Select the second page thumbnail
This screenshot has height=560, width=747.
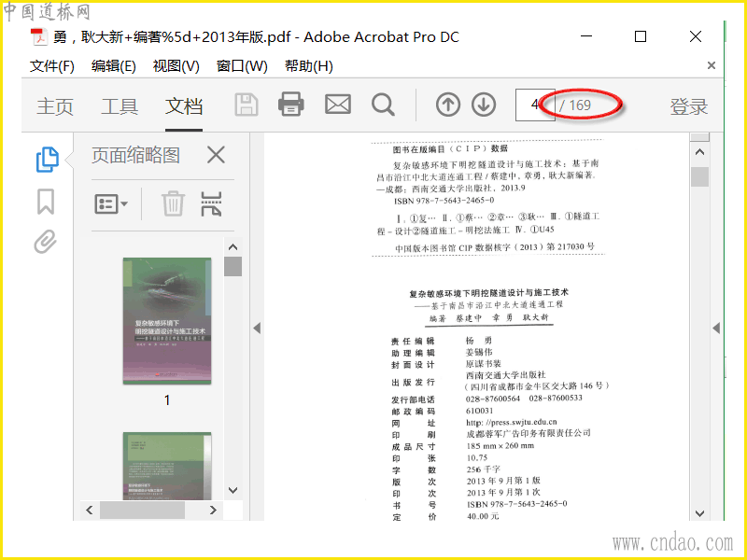167,466
